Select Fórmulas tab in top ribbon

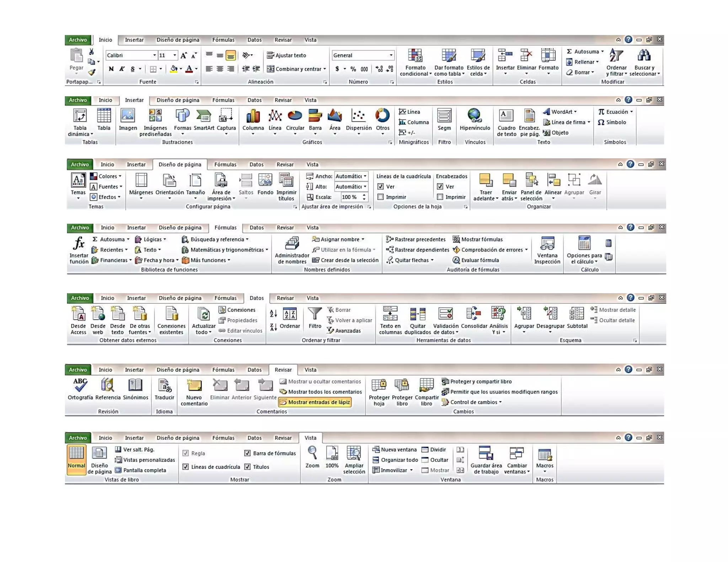click(x=223, y=40)
